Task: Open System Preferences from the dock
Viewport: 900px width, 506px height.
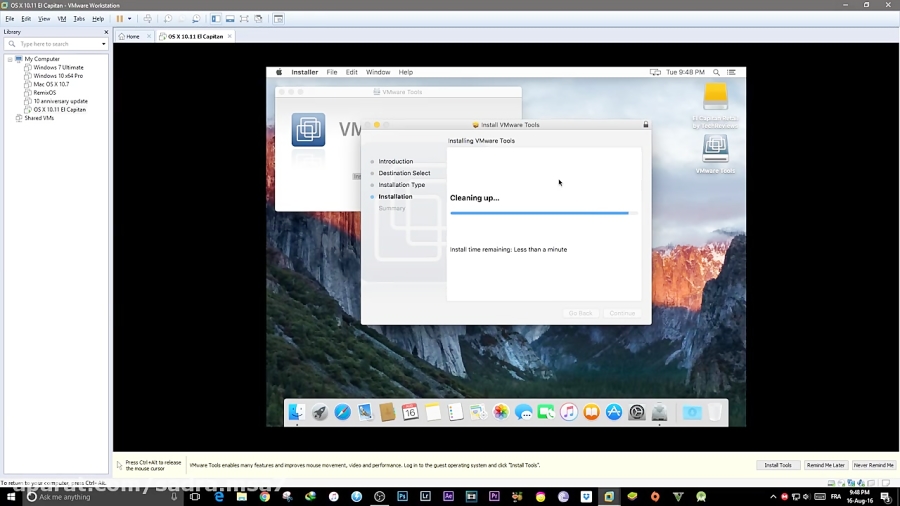Action: click(x=637, y=412)
